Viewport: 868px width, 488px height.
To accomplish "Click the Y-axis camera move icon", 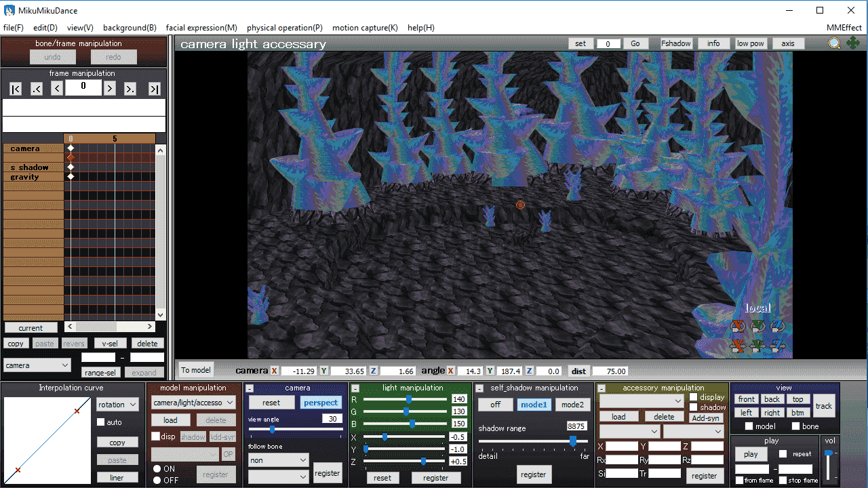I will point(757,346).
